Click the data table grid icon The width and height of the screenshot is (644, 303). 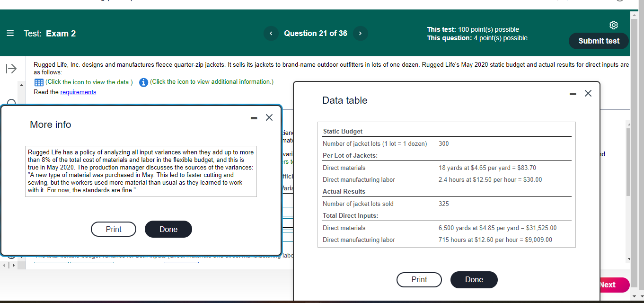click(39, 82)
